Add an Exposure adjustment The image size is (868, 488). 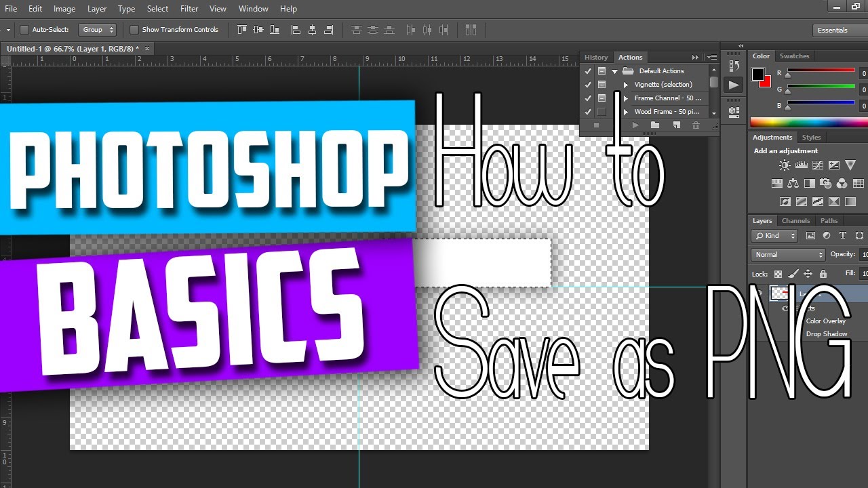click(834, 165)
